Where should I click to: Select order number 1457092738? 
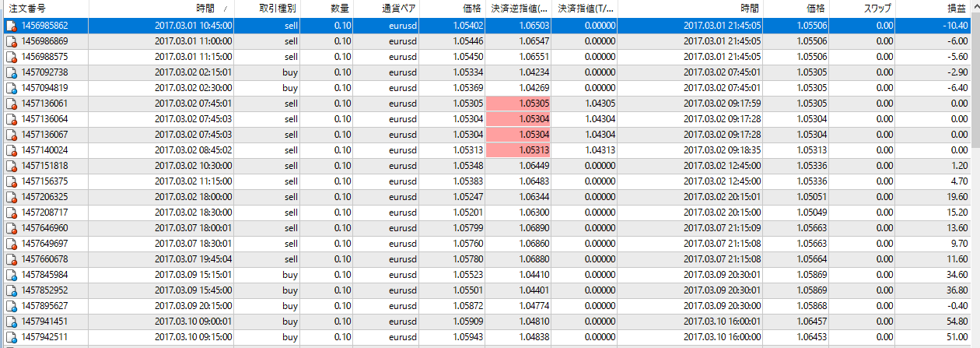[44, 72]
